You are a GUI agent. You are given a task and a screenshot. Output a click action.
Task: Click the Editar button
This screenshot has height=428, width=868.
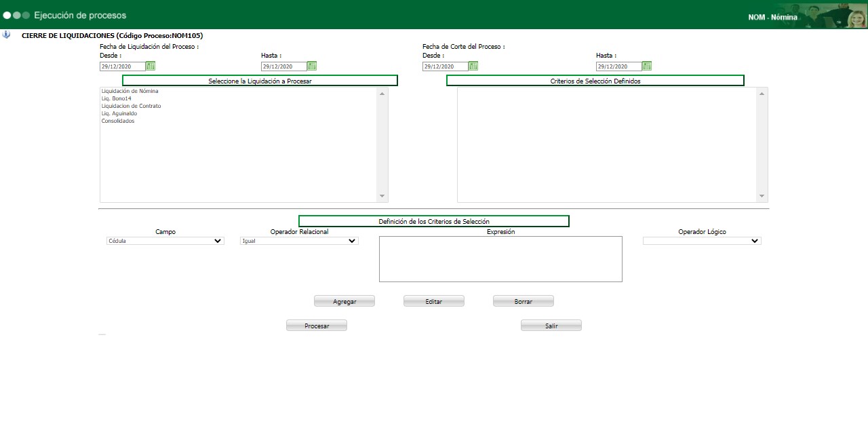(x=434, y=301)
